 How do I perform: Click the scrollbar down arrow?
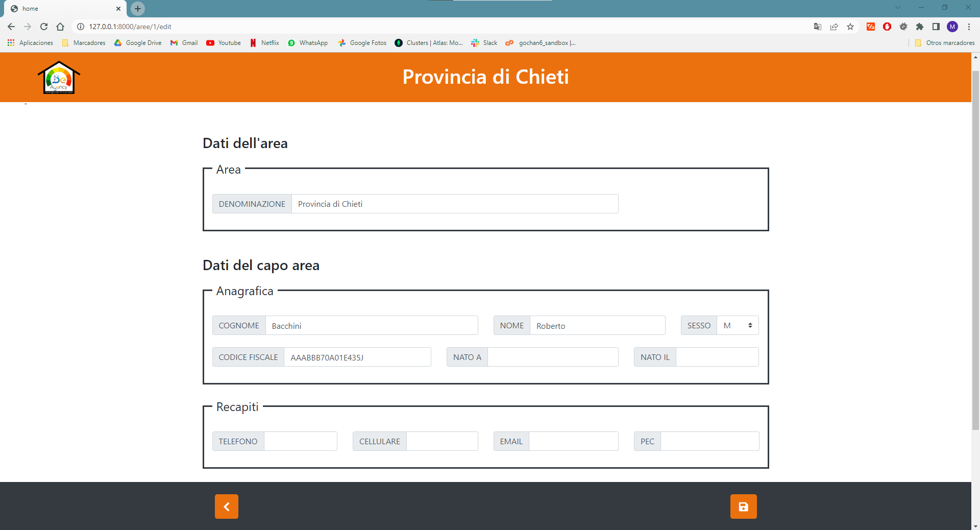coord(975,525)
